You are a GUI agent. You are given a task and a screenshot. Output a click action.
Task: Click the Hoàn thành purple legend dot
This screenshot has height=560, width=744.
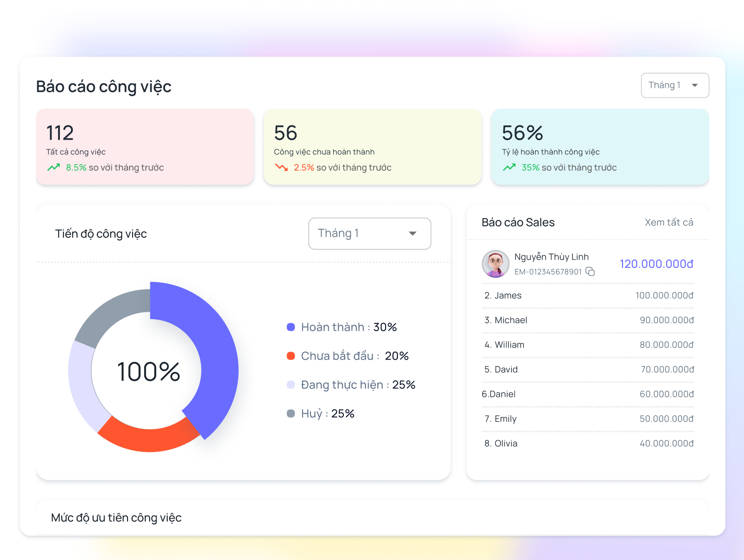point(291,327)
